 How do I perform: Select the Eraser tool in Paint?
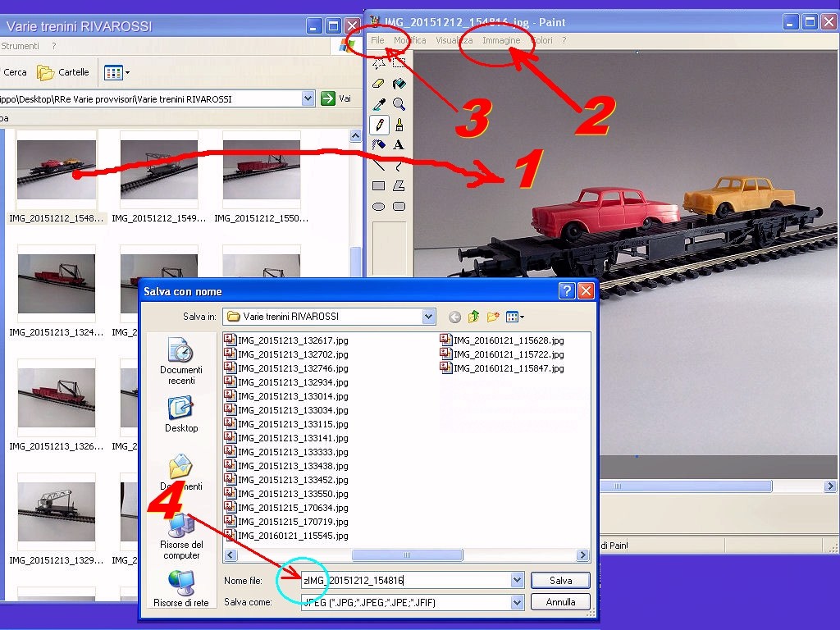379,84
